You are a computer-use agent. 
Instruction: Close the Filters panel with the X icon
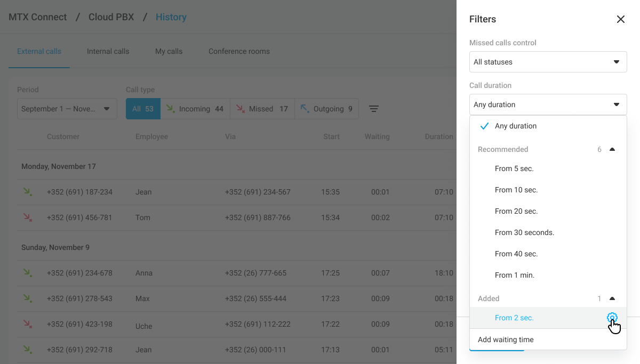pos(620,19)
